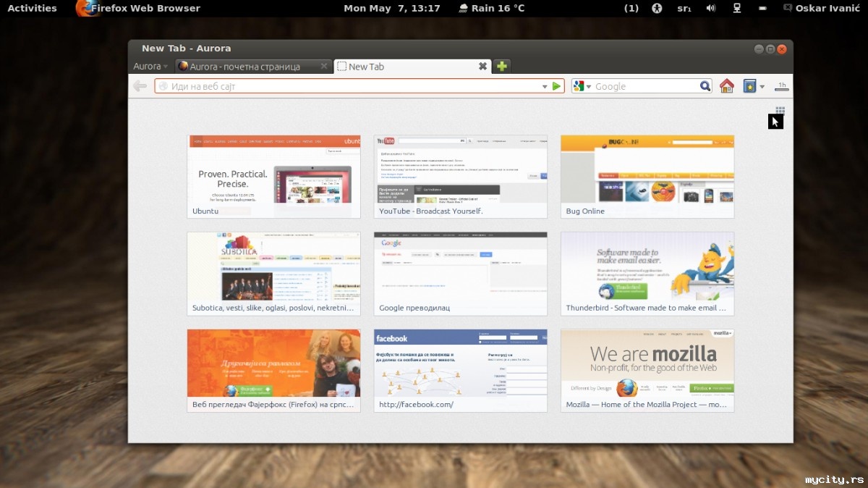Open the Firefox Веб прегледач thumbnail
The width and height of the screenshot is (868, 488).
[x=273, y=371]
